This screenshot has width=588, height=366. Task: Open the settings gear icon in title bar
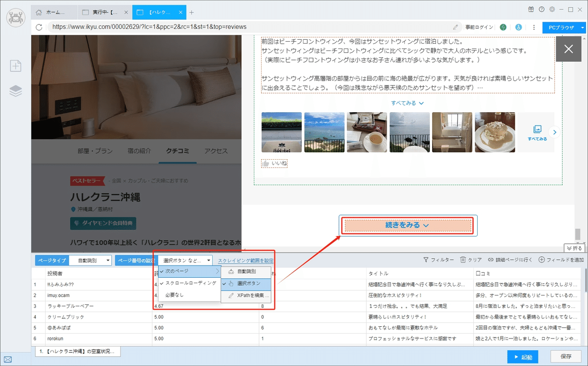pos(552,9)
